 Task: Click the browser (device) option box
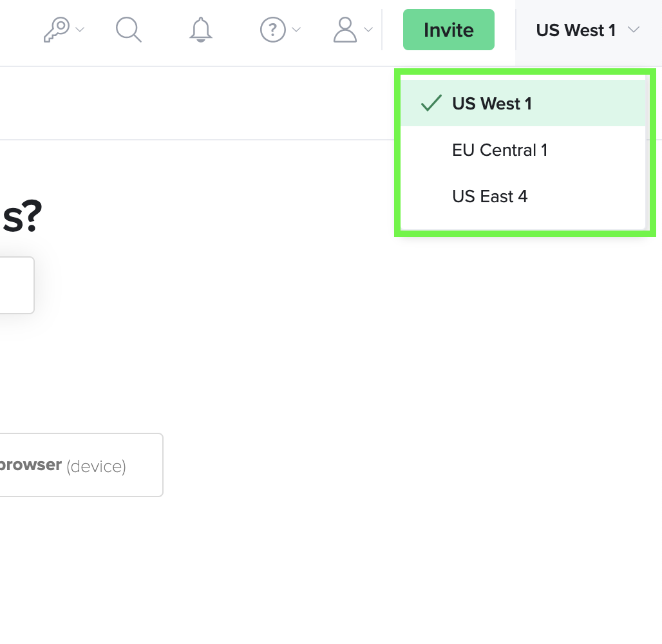click(77, 465)
